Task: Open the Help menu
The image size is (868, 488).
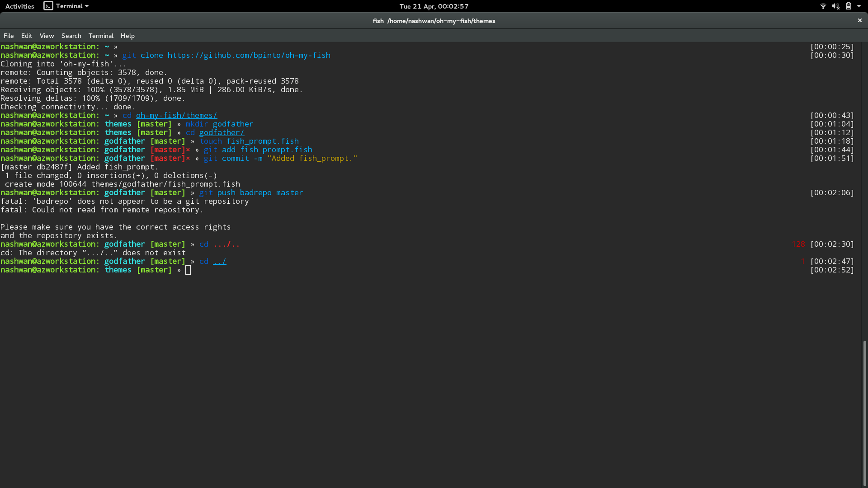Action: [127, 36]
